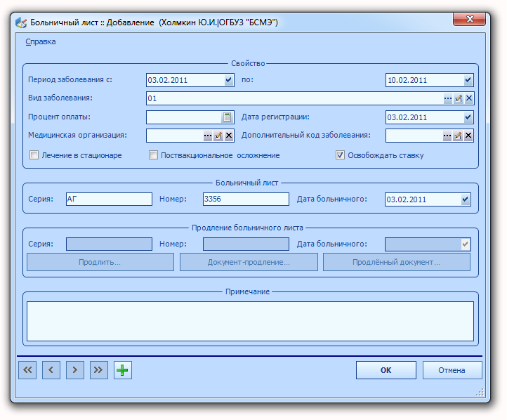This screenshot has height=420, width=507.
Task: Clear the Вид заболевания field
Action: pyautogui.click(x=469, y=98)
